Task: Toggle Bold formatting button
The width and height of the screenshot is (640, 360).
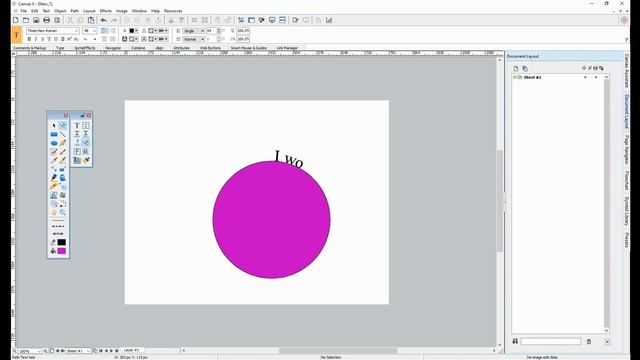Action: pos(29,39)
